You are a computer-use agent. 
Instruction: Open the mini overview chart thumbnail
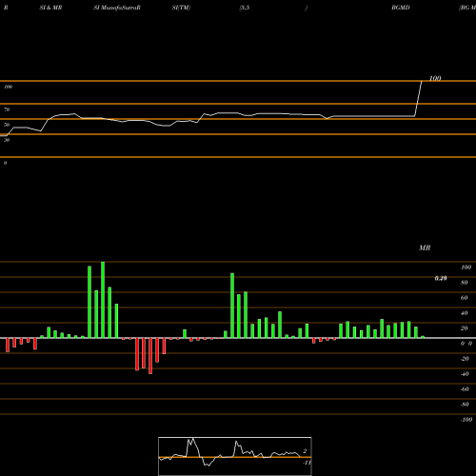pyautogui.click(x=235, y=456)
